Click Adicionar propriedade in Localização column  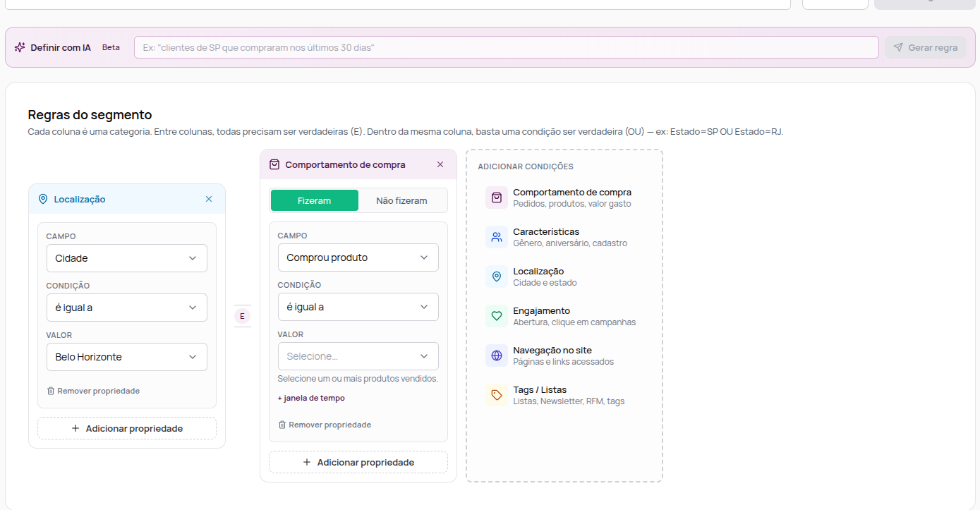coord(127,428)
